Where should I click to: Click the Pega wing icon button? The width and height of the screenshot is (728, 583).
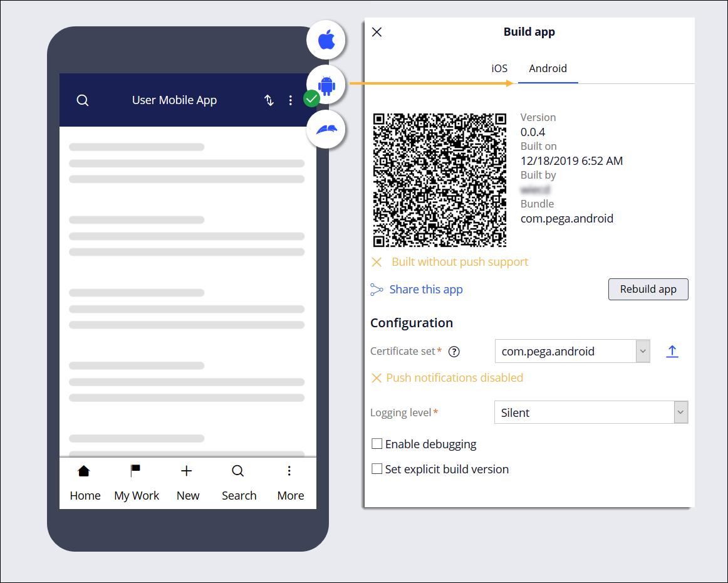pyautogui.click(x=326, y=130)
